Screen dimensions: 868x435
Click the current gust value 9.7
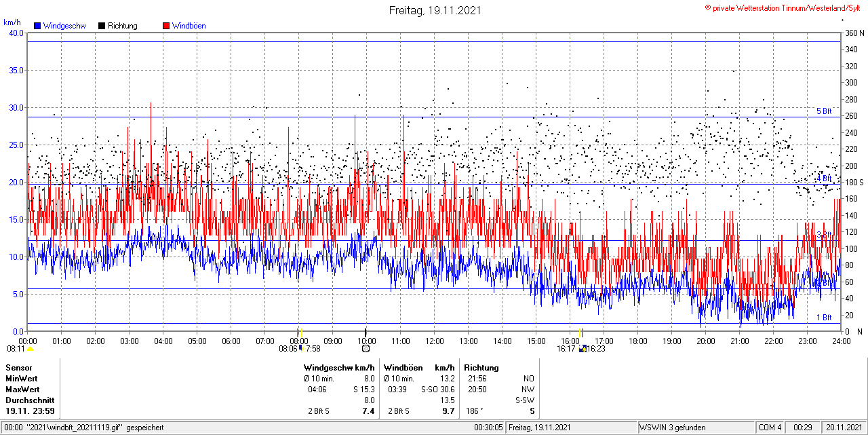coord(448,411)
